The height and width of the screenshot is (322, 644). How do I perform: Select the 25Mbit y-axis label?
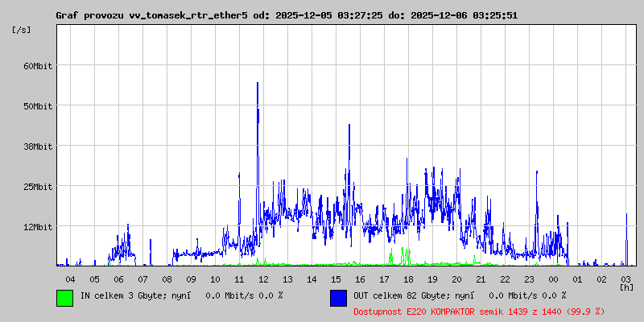[38, 187]
